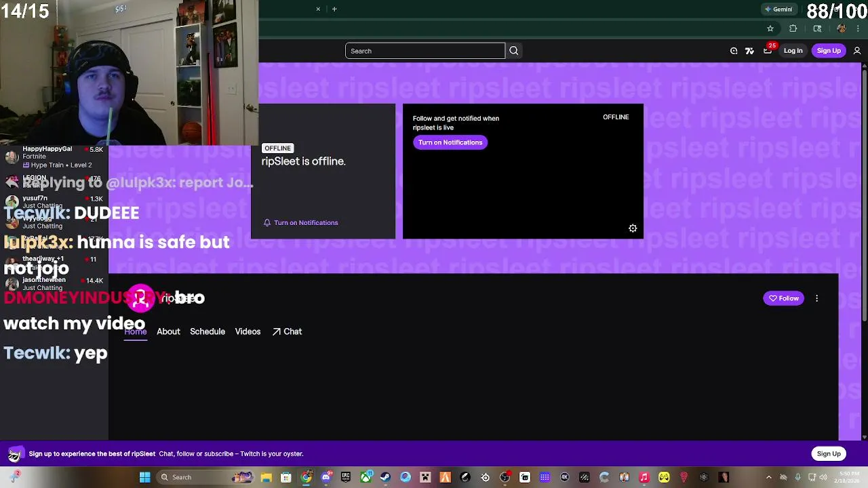This screenshot has width=868, height=488.
Task: Switch to the Schedule tab
Action: 208,331
